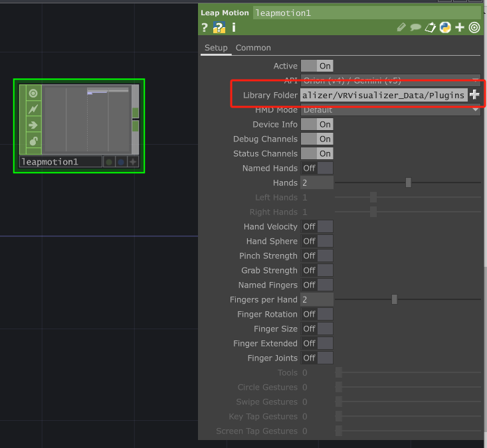
Task: Open the API version dropdown
Action: coord(391,81)
